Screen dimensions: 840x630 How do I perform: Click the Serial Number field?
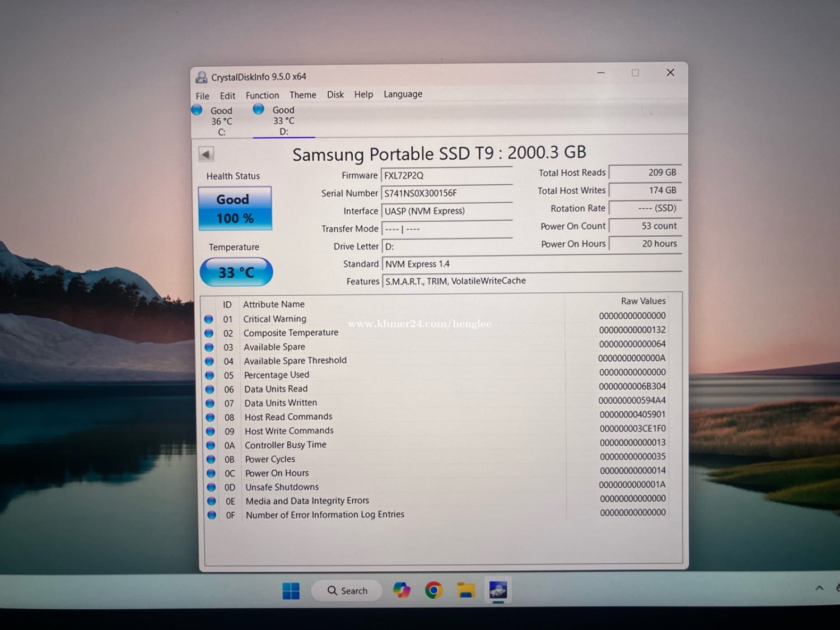pyautogui.click(x=446, y=193)
